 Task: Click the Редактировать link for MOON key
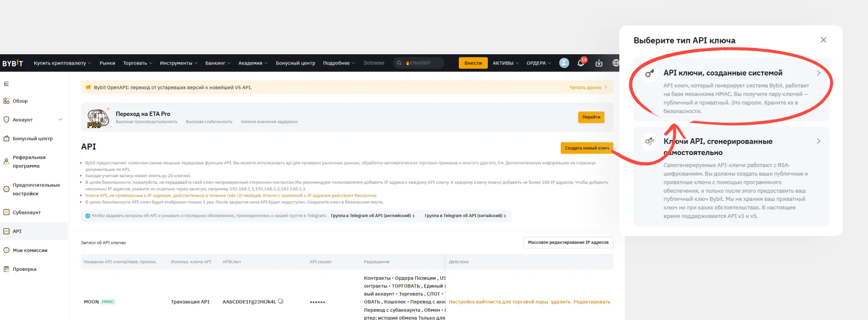592,302
